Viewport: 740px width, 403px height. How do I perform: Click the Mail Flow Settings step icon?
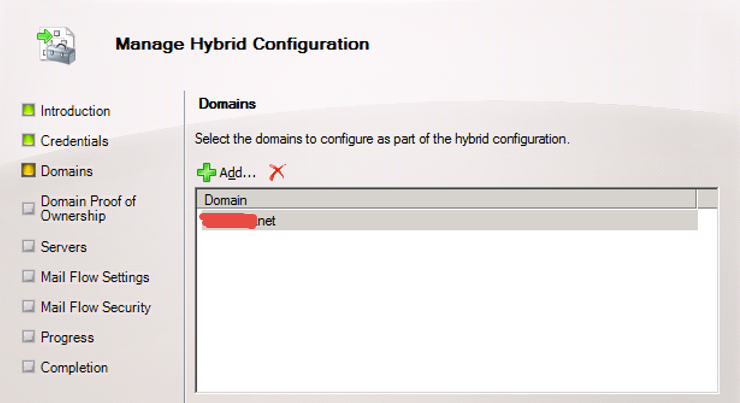[x=28, y=277]
